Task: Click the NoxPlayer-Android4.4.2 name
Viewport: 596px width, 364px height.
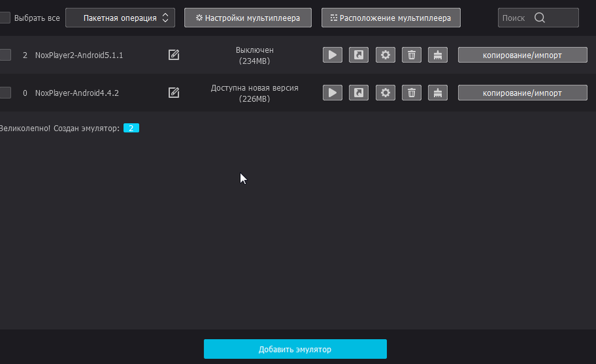Action: pyautogui.click(x=77, y=93)
